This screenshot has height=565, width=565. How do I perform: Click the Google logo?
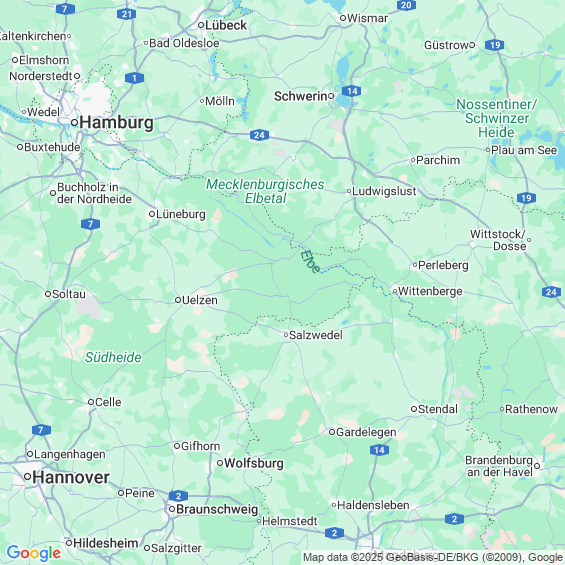click(34, 553)
